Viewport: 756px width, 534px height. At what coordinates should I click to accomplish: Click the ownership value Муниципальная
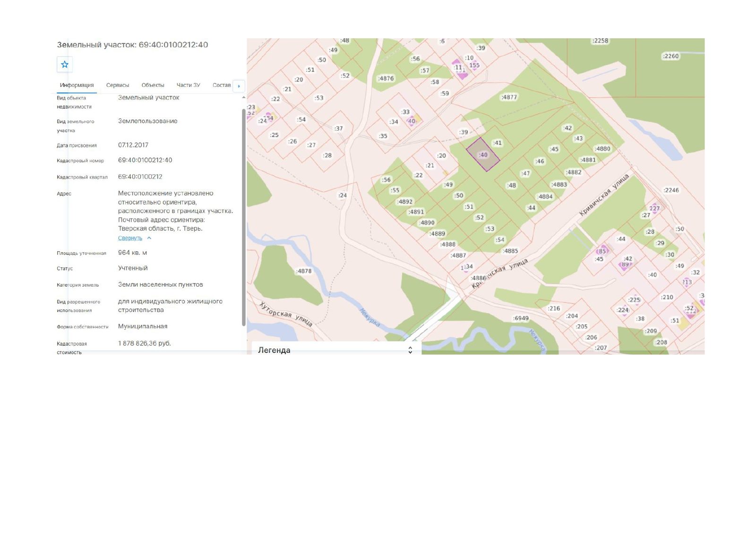point(143,326)
